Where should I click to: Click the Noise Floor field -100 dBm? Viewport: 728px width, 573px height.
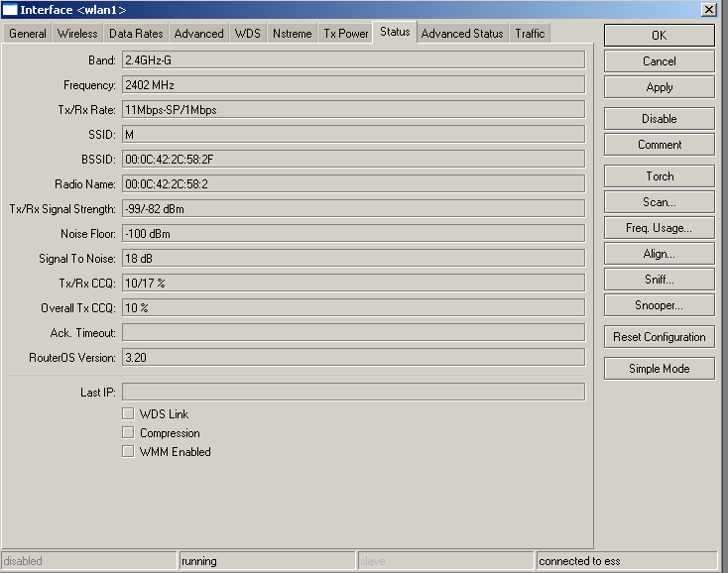(353, 233)
